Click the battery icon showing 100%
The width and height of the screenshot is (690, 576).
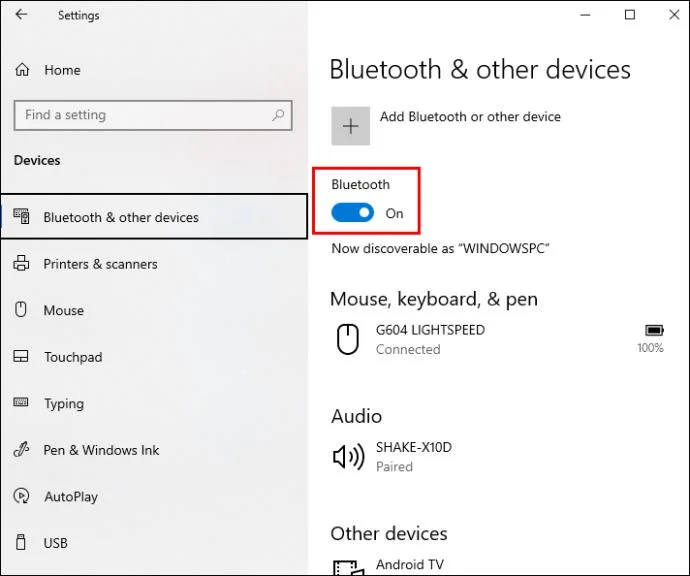pos(654,330)
